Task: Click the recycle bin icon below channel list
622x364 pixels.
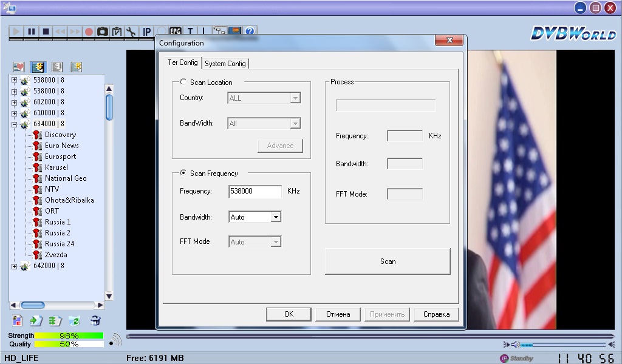Action: [95, 320]
